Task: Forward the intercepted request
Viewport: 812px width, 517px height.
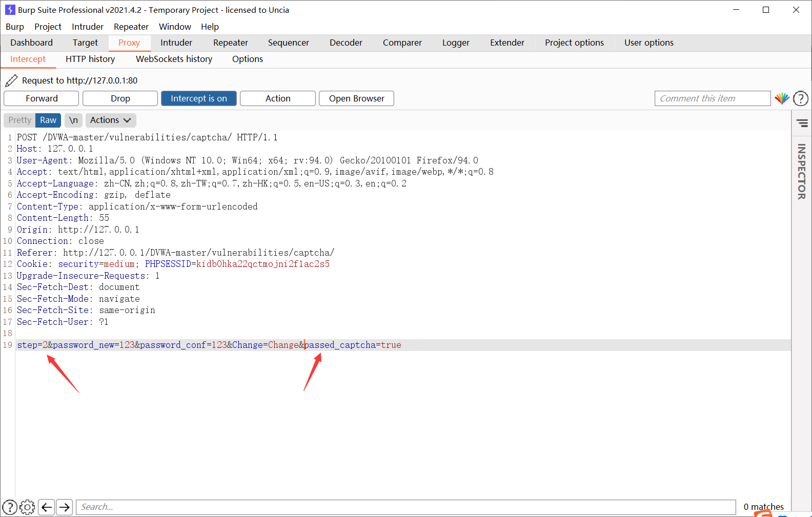Action: [x=42, y=98]
